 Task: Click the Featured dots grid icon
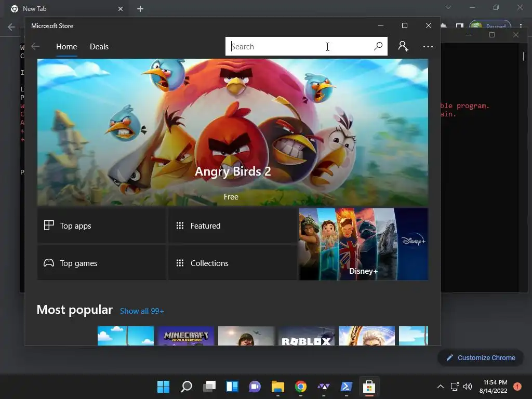[180, 225]
